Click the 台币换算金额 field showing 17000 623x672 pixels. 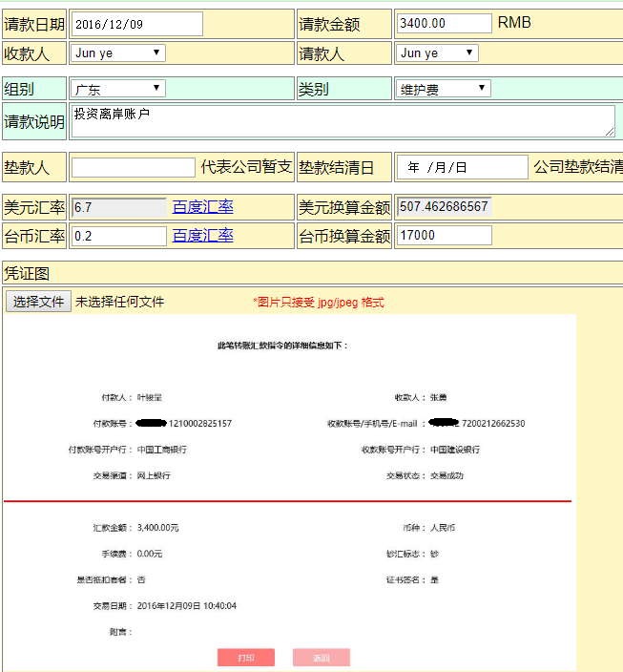[444, 235]
